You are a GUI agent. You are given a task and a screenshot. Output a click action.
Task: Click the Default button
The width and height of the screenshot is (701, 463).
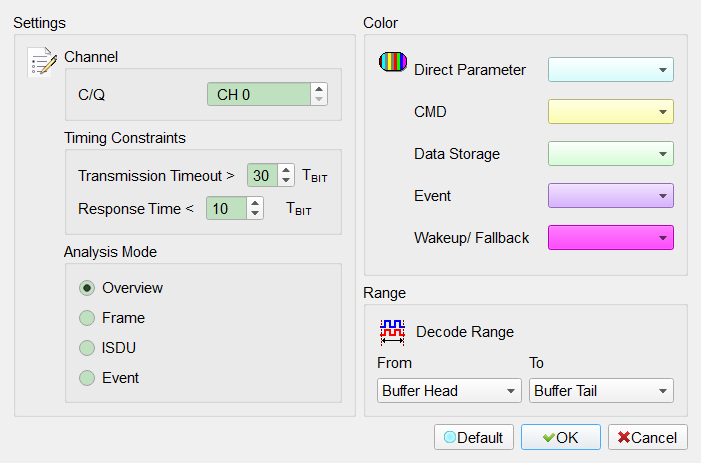point(474,437)
